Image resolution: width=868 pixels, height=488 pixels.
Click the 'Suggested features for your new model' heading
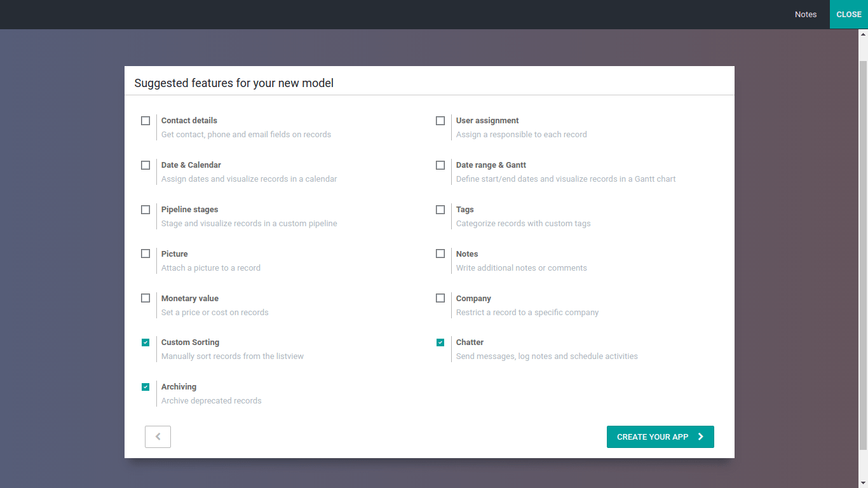tap(234, 83)
